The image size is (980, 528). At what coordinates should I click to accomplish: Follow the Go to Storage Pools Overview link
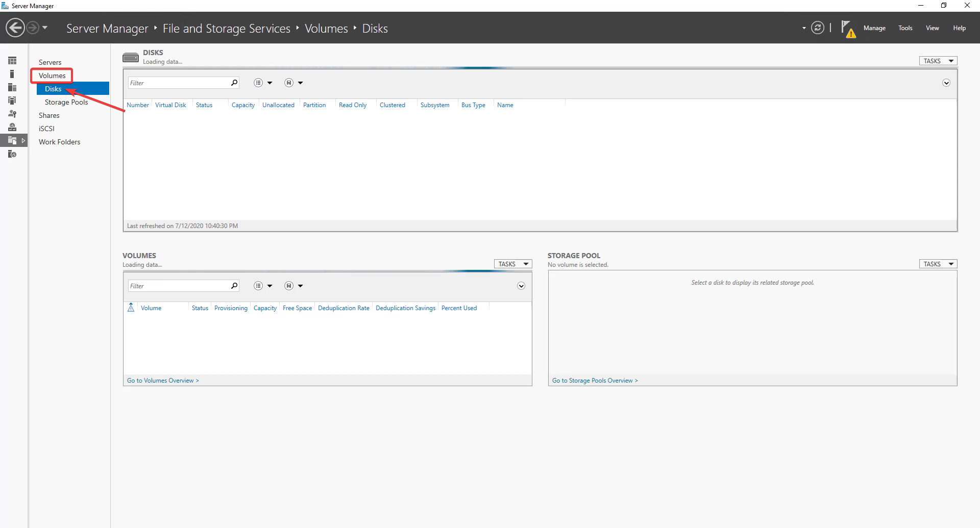tap(595, 381)
